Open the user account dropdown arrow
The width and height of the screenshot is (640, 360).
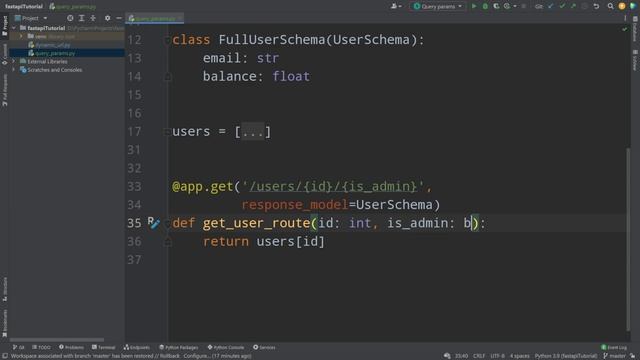tap(400, 6)
